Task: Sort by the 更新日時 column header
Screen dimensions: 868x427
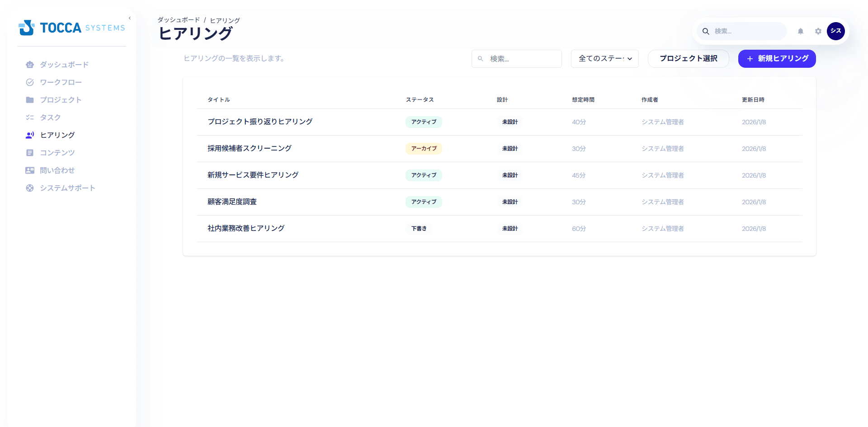Action: 753,100
